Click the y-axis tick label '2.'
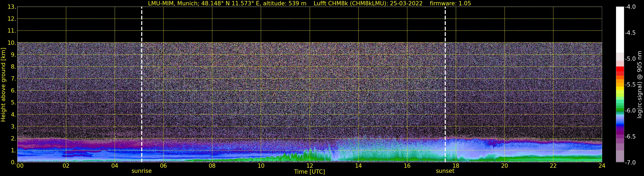Viewport: 644px width, 176px height. (13, 139)
